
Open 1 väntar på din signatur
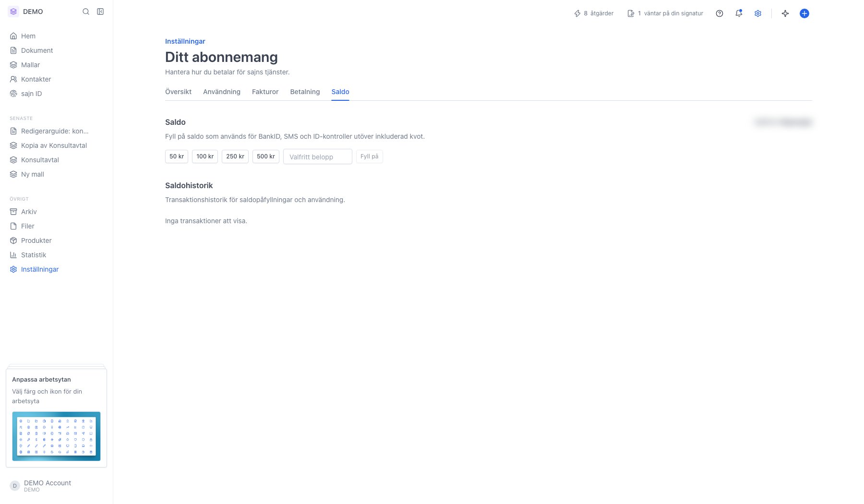click(x=665, y=13)
